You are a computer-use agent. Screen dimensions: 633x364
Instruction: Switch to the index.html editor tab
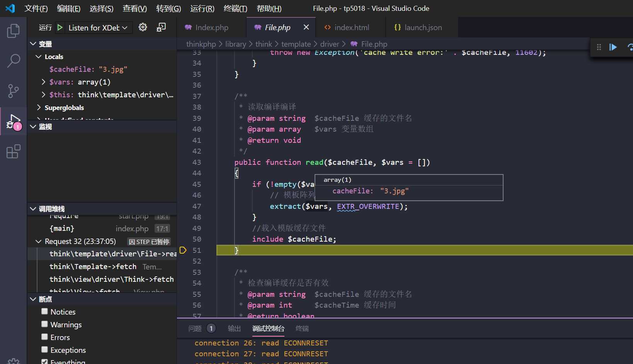coord(351,27)
